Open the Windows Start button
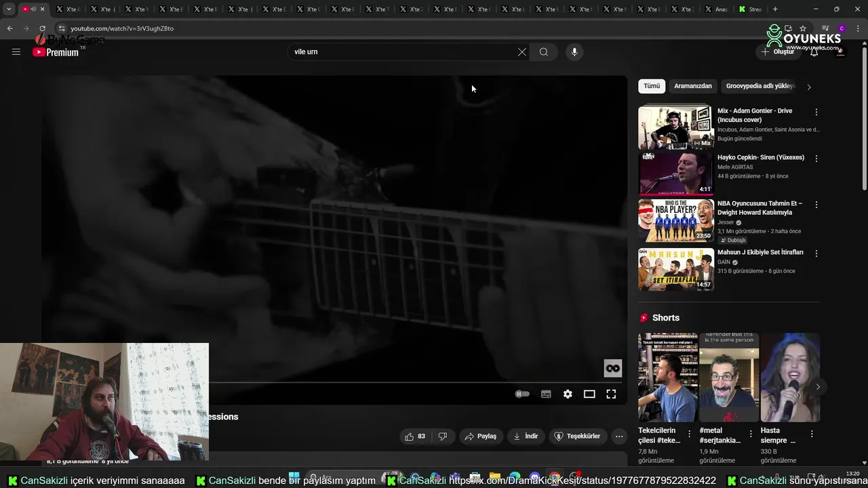Image resolution: width=868 pixels, height=488 pixels. click(x=294, y=477)
